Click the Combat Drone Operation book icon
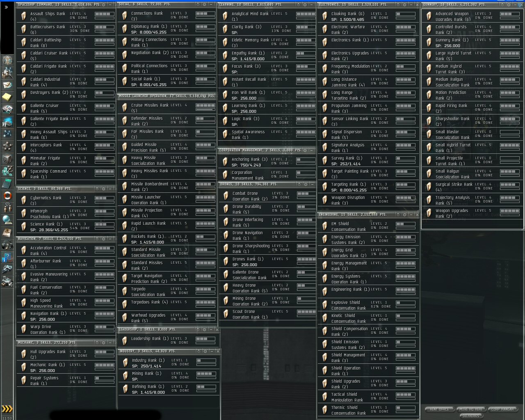Viewport: 525px width, 420px height. point(226,196)
